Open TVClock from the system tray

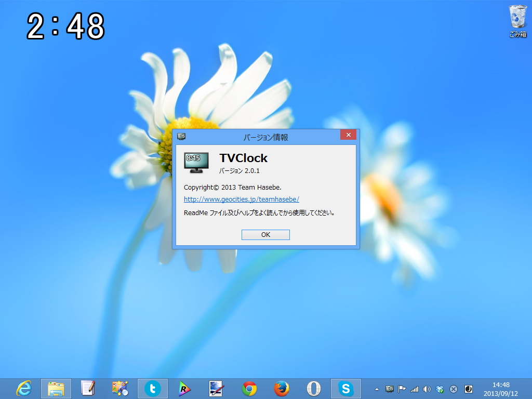pos(390,389)
